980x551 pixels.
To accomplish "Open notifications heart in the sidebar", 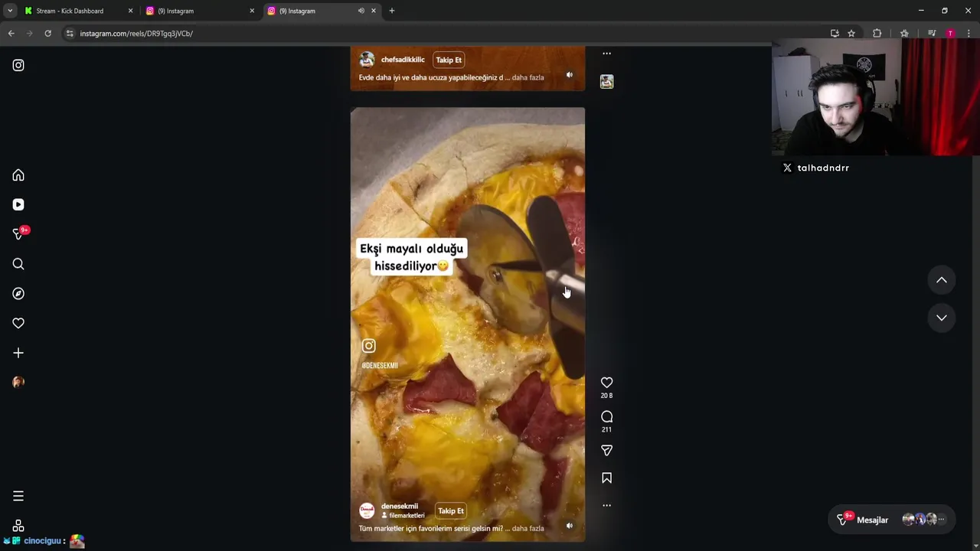I will pyautogui.click(x=18, y=323).
